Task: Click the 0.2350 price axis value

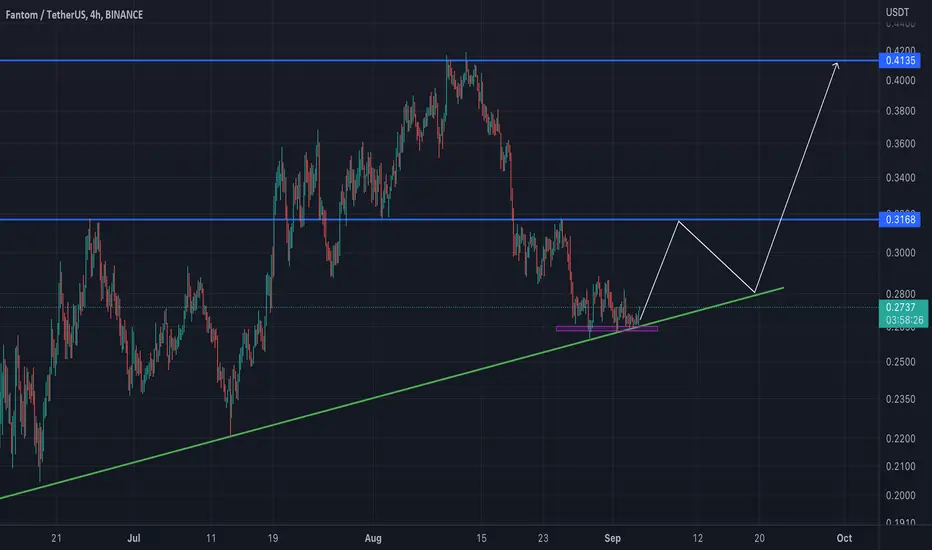Action: point(900,399)
